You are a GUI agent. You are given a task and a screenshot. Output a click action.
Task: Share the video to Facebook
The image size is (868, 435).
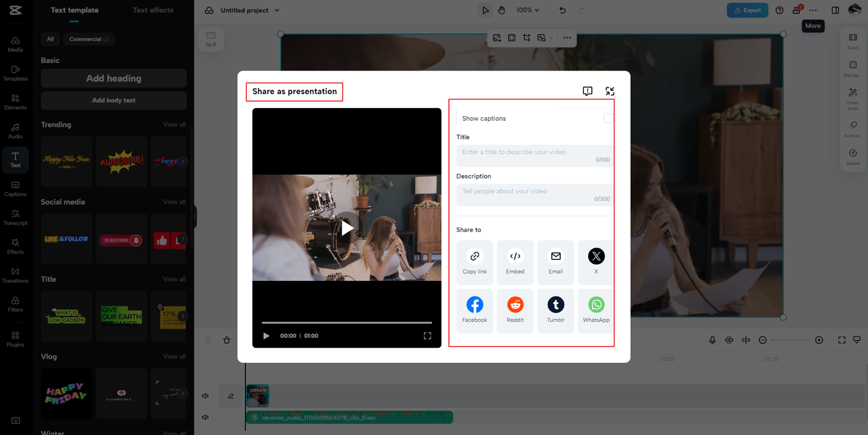pos(475,311)
